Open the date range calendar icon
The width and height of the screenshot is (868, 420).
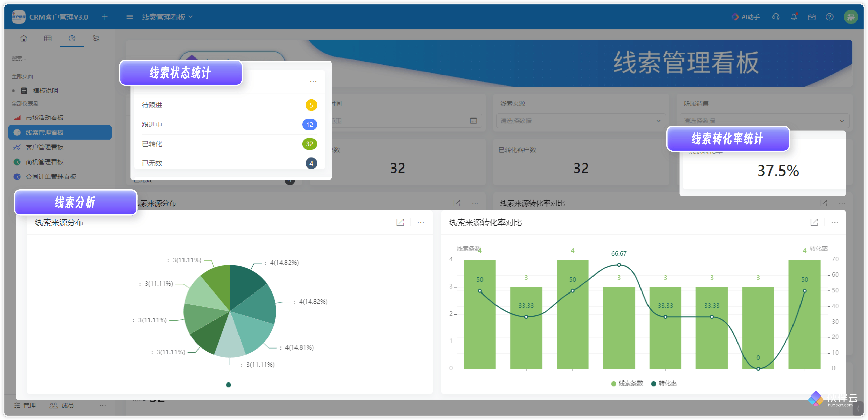473,121
